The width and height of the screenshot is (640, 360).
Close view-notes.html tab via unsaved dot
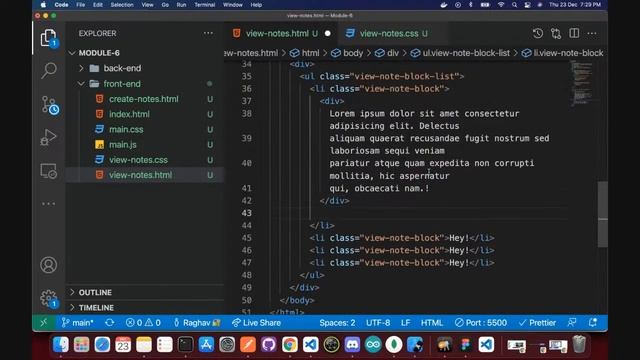[327, 33]
